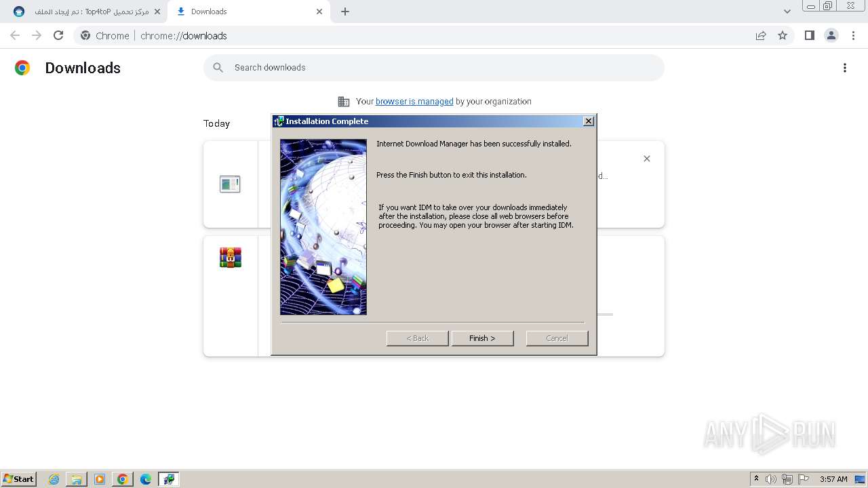The image size is (868, 488).
Task: Click the executable file icon in downloads
Action: click(x=230, y=184)
